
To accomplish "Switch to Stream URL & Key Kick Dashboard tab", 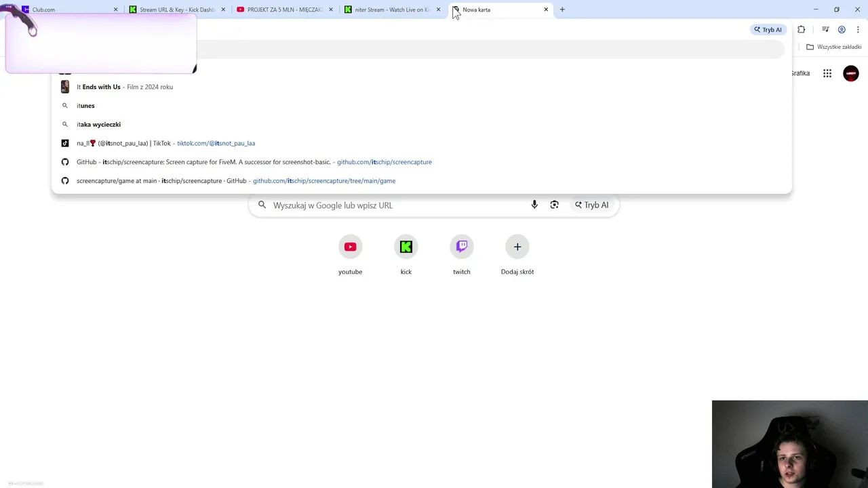I will 177,9.
